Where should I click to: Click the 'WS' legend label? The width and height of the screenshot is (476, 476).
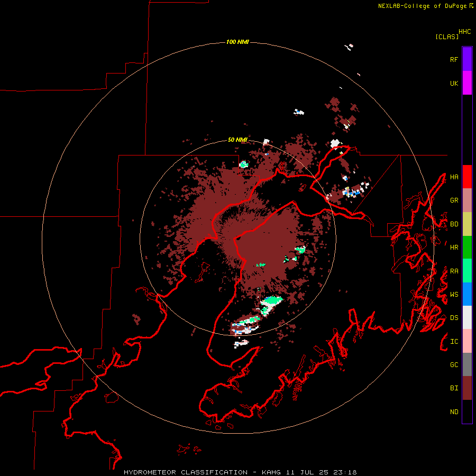(454, 294)
